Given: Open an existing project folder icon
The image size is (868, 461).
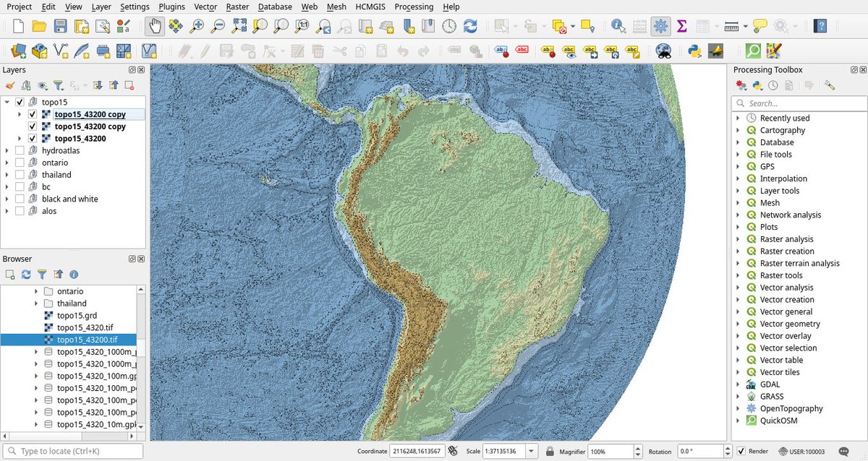Looking at the screenshot, I should click(40, 26).
